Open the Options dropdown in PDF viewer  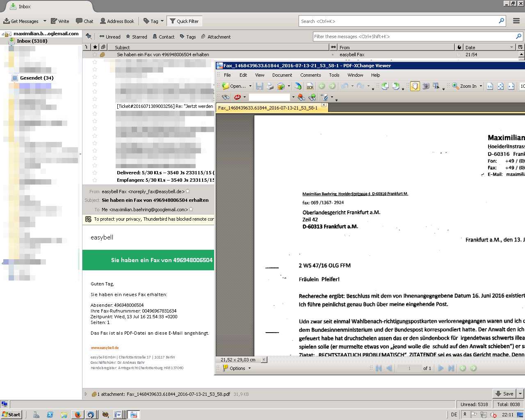(237, 368)
